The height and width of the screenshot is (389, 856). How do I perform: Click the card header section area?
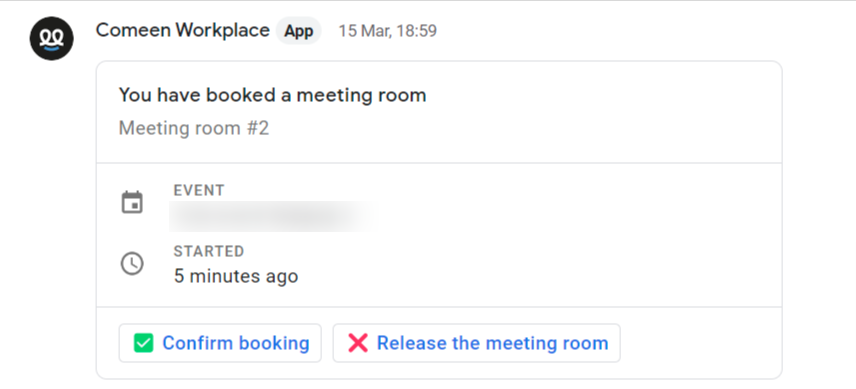439,112
